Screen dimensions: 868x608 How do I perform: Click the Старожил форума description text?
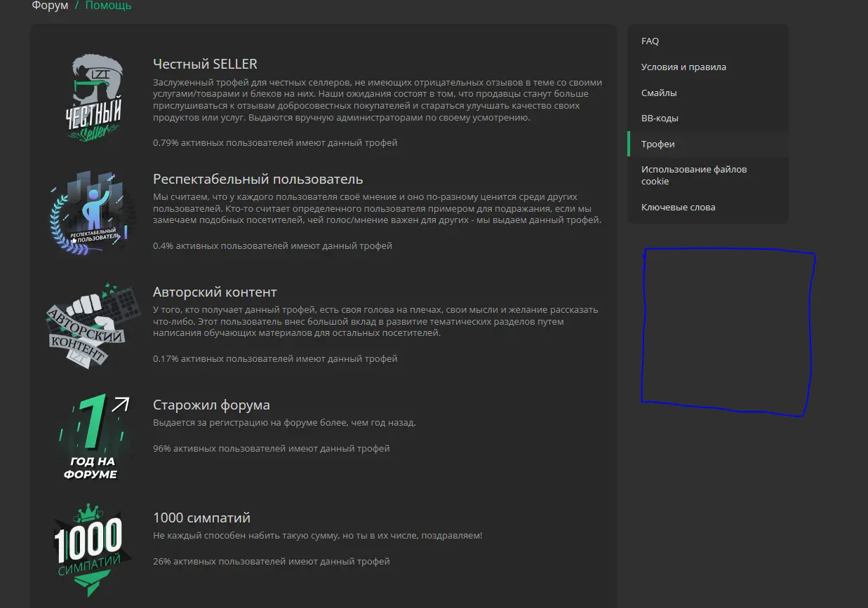coord(284,423)
